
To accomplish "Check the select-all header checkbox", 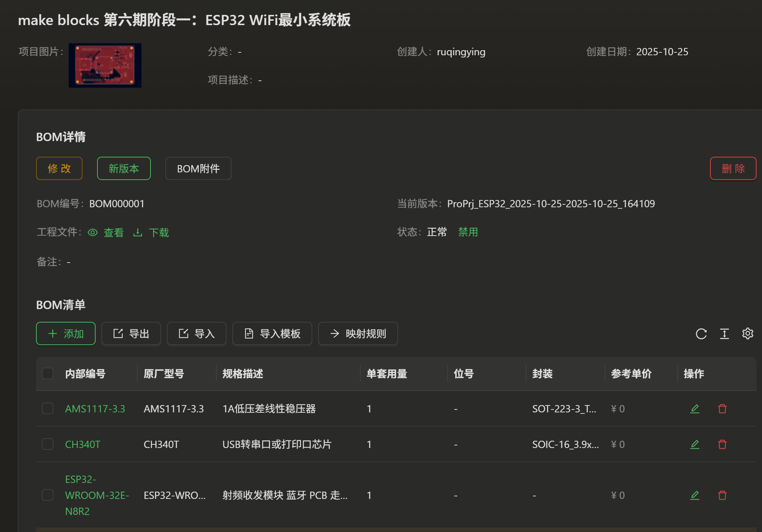I will 48,373.
